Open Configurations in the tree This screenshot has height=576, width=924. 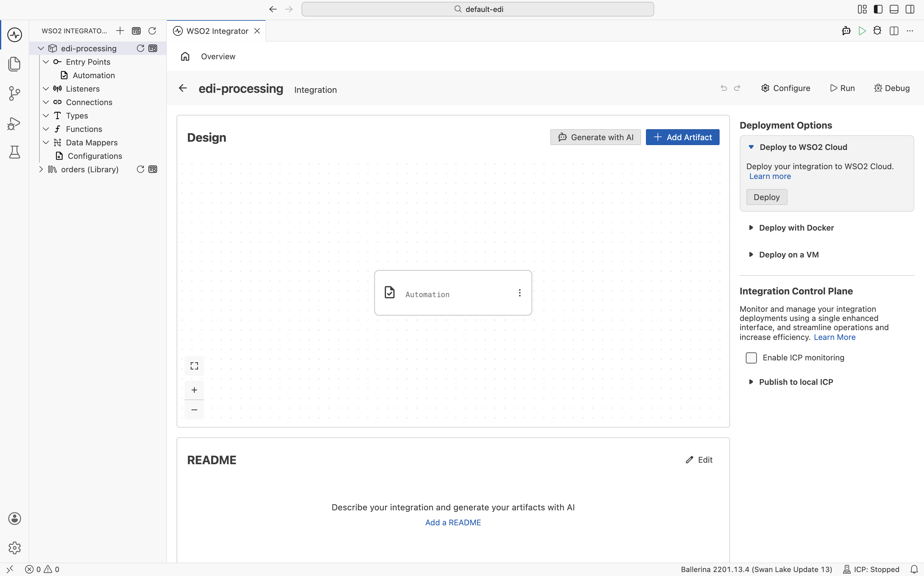[x=95, y=156]
